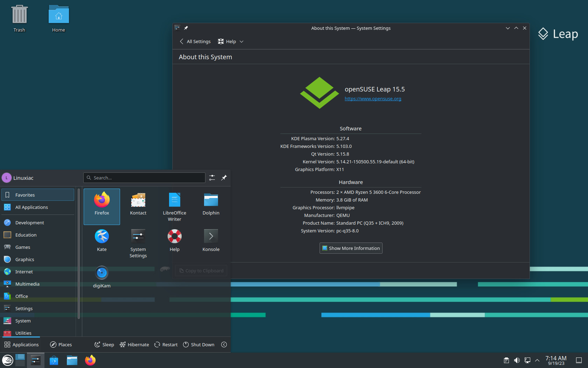Select All Applications category
The image size is (588, 368).
coord(38,207)
